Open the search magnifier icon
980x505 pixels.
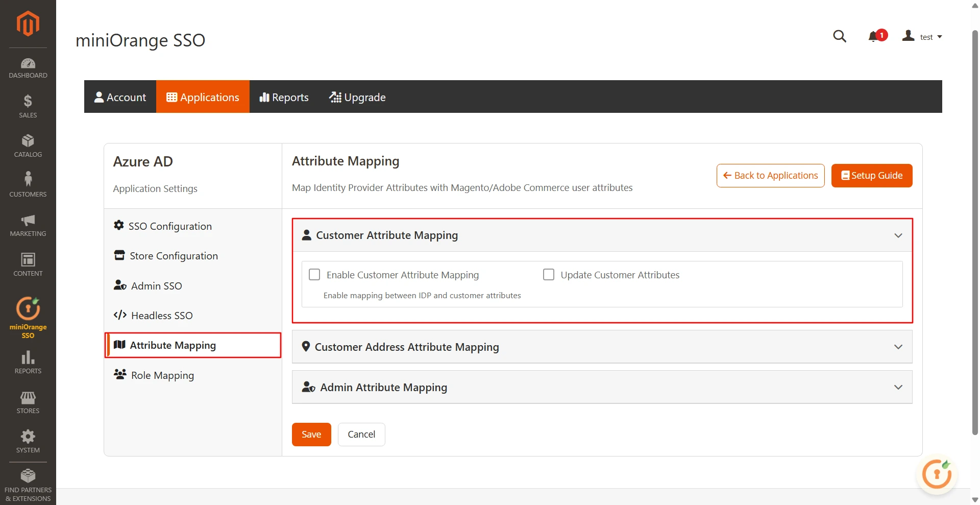pos(840,36)
